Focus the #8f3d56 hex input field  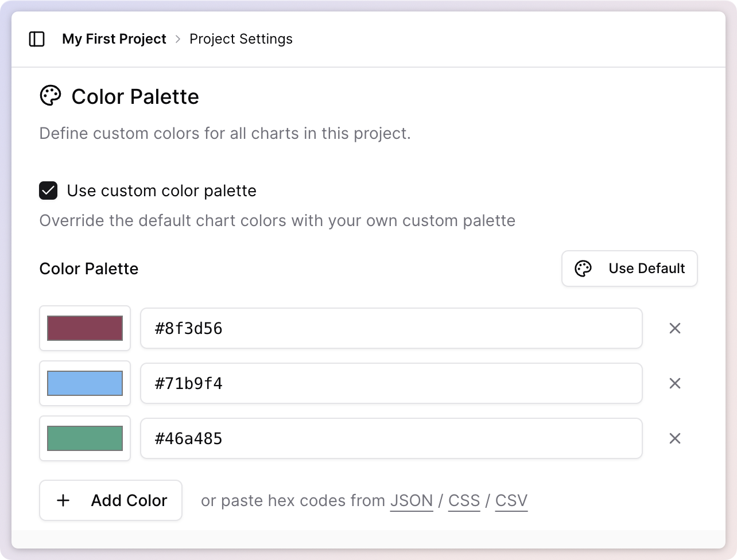391,328
